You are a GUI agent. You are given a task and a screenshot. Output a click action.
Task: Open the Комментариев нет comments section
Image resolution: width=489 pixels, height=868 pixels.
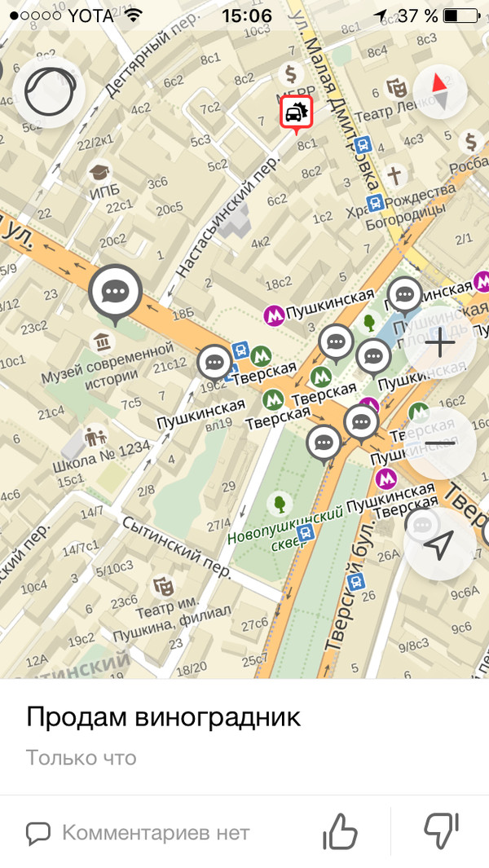(x=138, y=832)
